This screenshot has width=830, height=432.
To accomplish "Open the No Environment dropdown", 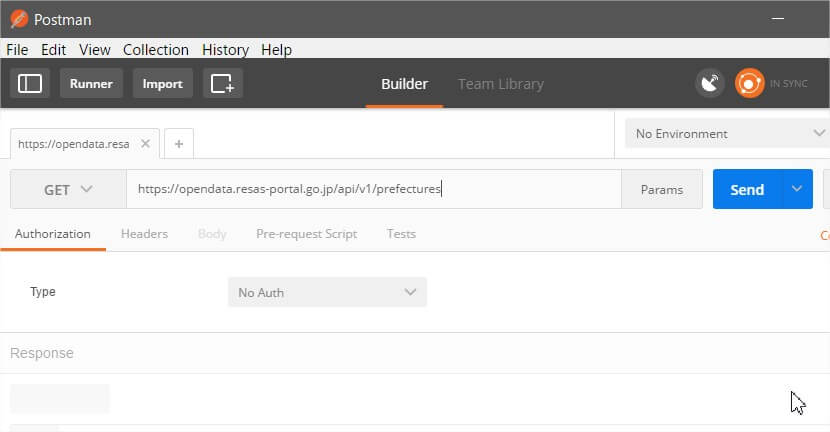I will click(727, 133).
